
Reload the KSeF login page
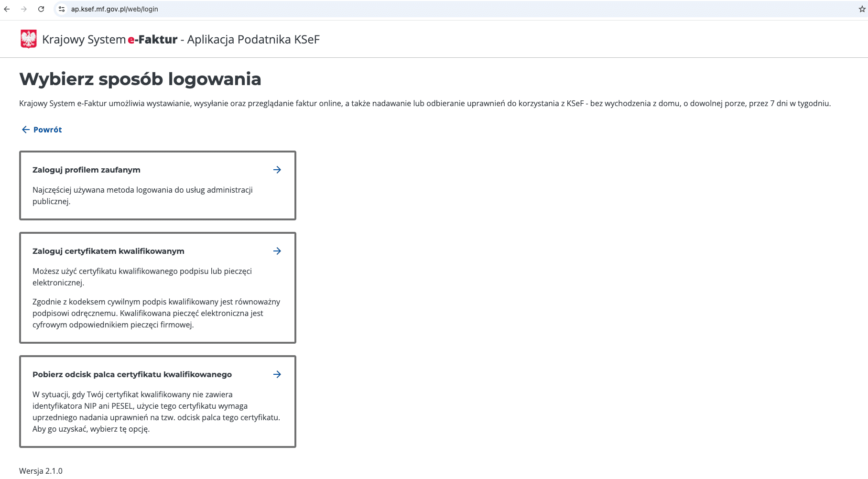(x=41, y=9)
